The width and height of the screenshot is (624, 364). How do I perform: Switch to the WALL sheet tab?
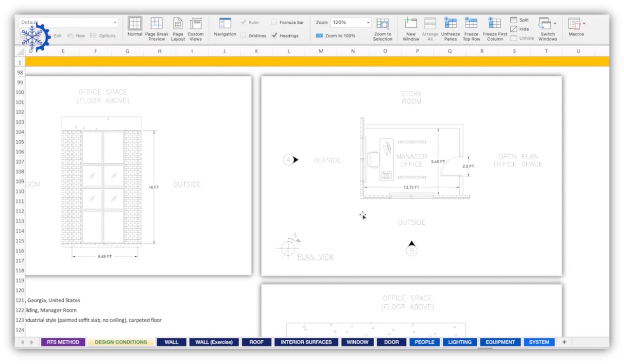point(171,342)
